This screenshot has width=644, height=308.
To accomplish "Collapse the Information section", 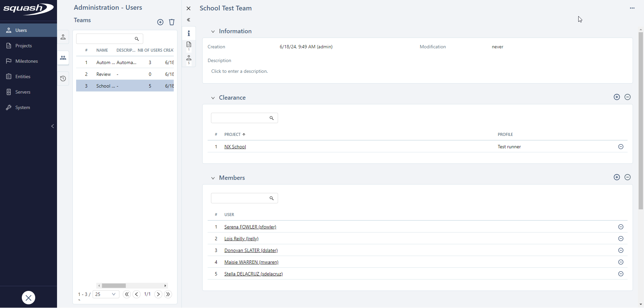I will tap(213, 32).
